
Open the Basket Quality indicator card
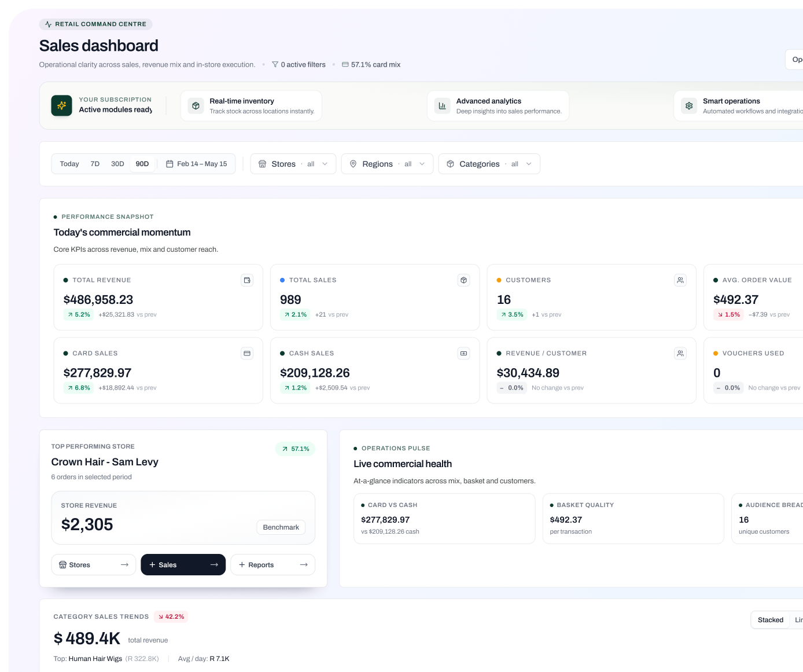pyautogui.click(x=633, y=519)
